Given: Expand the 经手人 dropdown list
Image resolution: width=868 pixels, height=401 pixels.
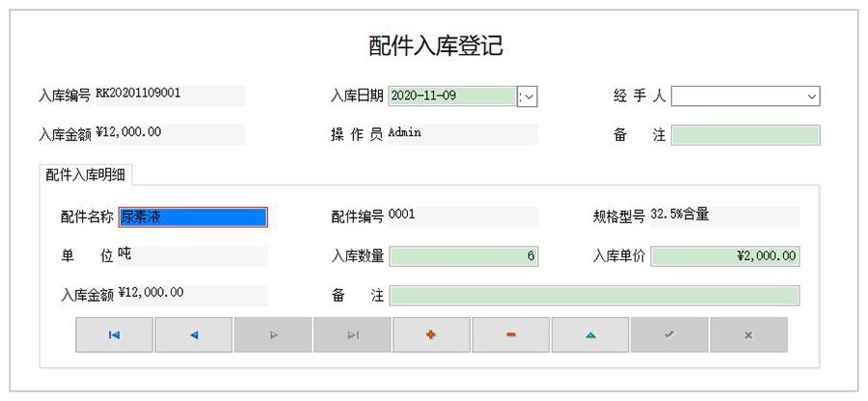Looking at the screenshot, I should pyautogui.click(x=811, y=96).
